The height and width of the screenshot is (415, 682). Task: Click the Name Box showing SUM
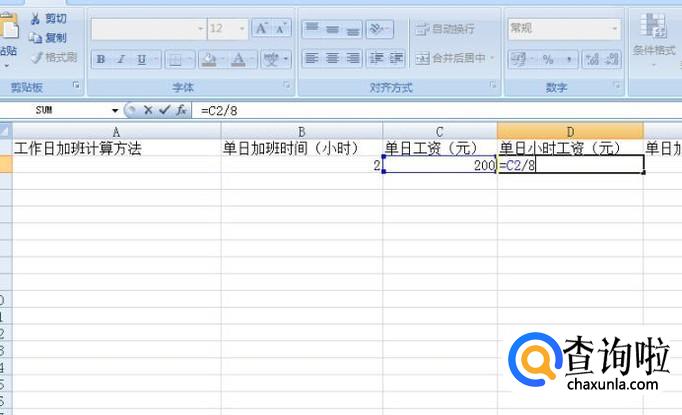pyautogui.click(x=54, y=110)
